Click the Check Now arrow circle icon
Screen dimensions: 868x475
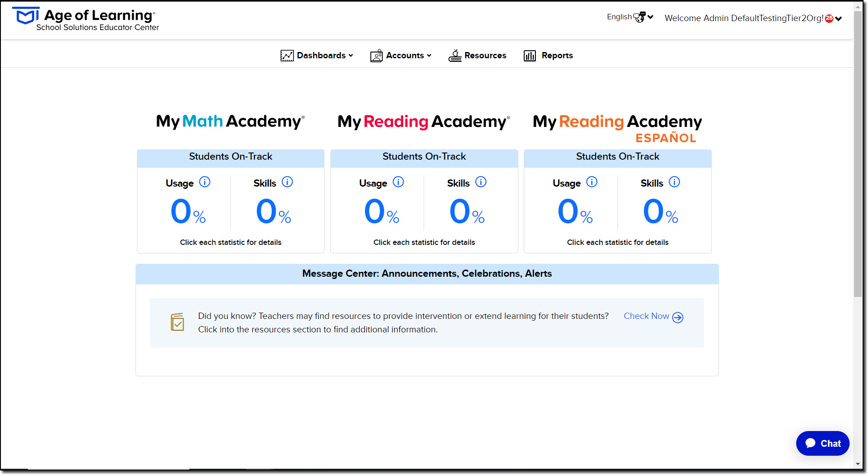(678, 318)
